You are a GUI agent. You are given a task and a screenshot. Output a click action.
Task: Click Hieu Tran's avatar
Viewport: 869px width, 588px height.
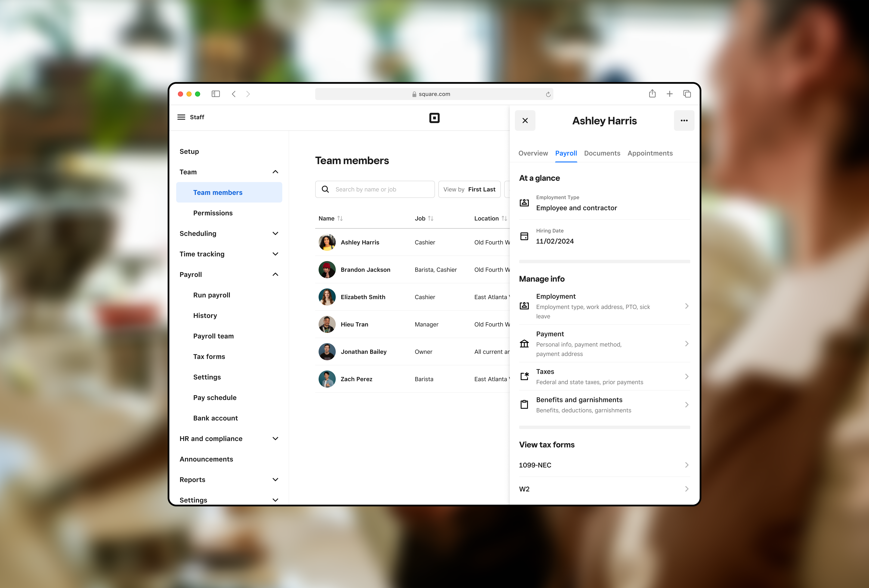click(327, 324)
